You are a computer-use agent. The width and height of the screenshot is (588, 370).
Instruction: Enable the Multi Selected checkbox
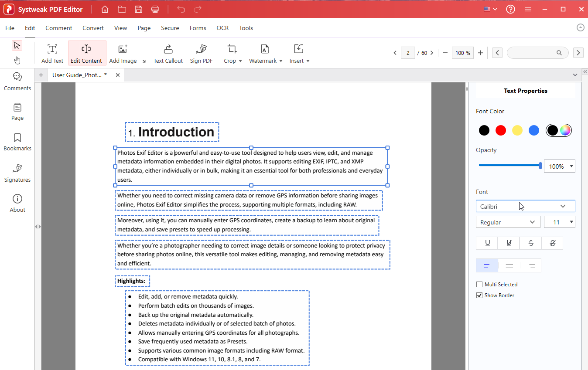(x=480, y=285)
